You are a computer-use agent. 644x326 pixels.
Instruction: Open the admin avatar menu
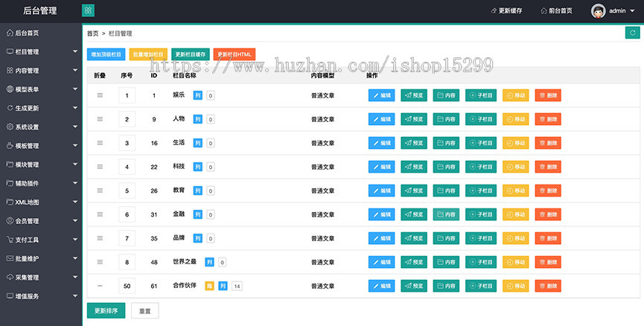[x=613, y=11]
